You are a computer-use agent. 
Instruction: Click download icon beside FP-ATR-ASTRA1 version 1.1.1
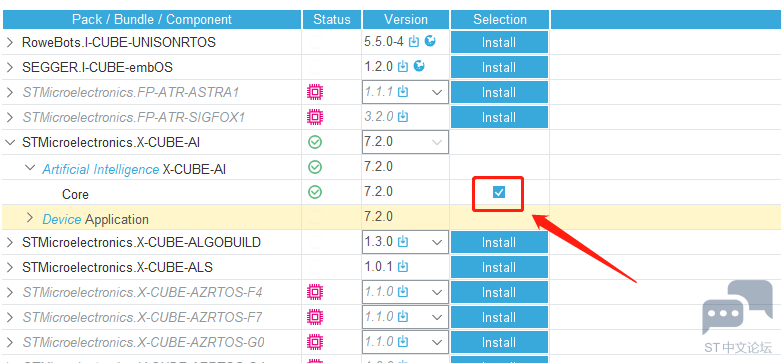[403, 92]
